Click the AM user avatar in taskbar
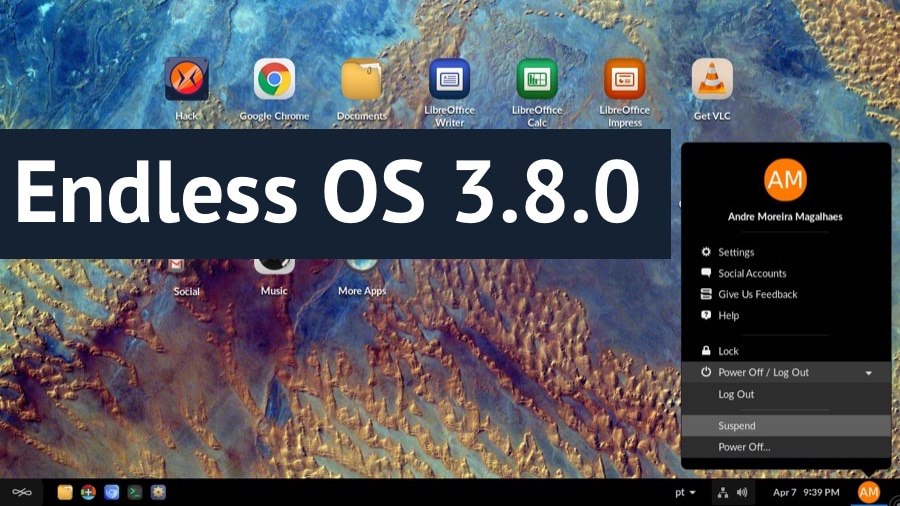 pos(868,492)
